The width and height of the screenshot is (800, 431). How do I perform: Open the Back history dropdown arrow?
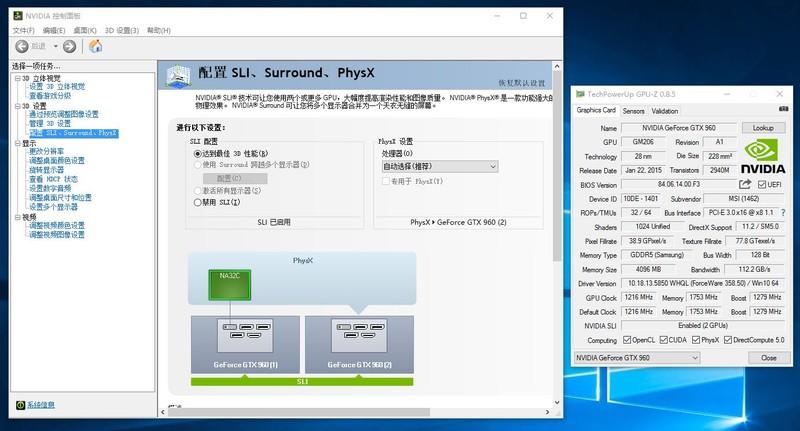tap(55, 46)
